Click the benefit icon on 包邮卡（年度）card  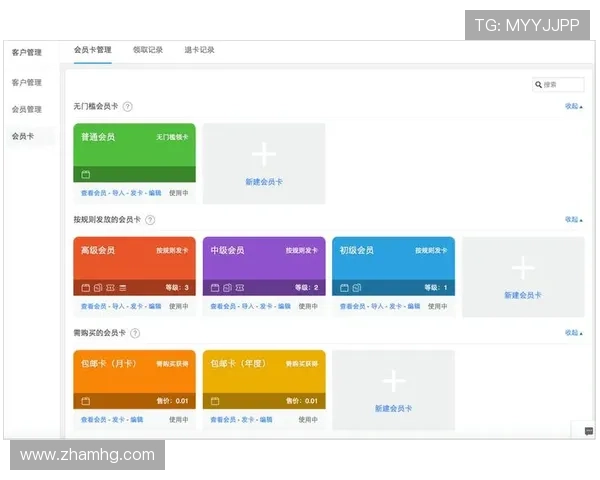click(x=215, y=401)
